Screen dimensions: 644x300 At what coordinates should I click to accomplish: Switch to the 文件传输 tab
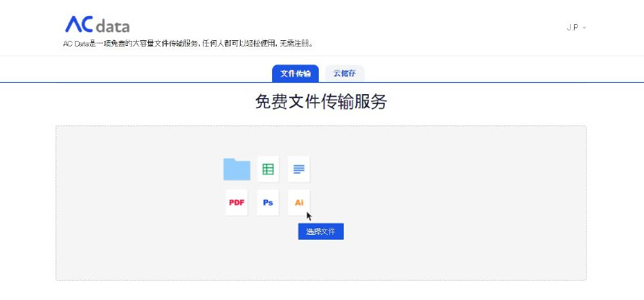click(x=295, y=73)
